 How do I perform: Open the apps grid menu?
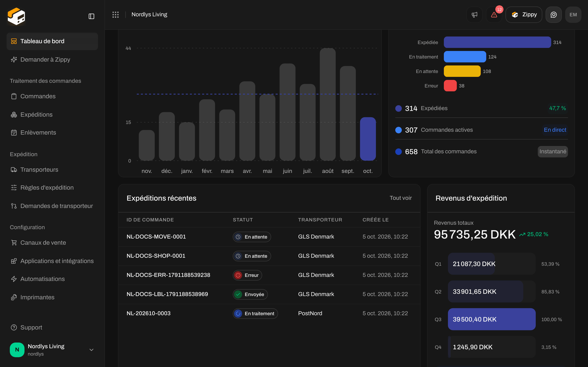coord(115,14)
